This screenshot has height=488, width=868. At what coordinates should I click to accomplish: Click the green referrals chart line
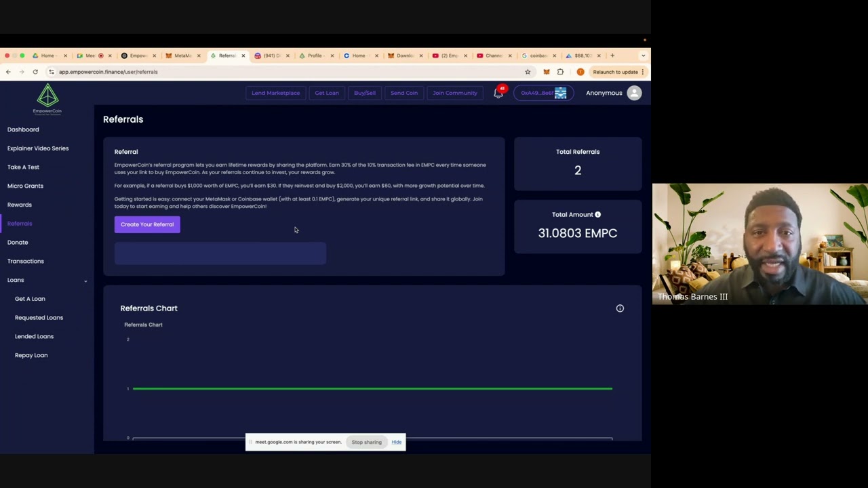(x=372, y=388)
